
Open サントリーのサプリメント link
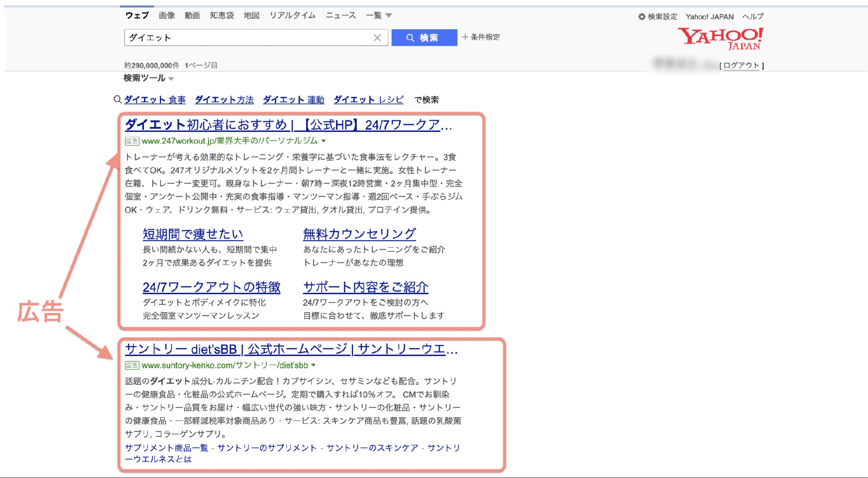coord(267,448)
